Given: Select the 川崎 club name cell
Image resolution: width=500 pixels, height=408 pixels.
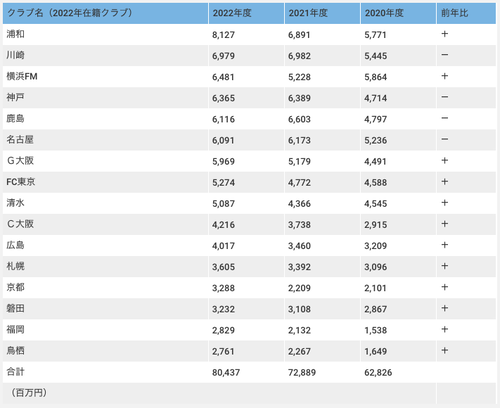Looking at the screenshot, I should pos(105,55).
